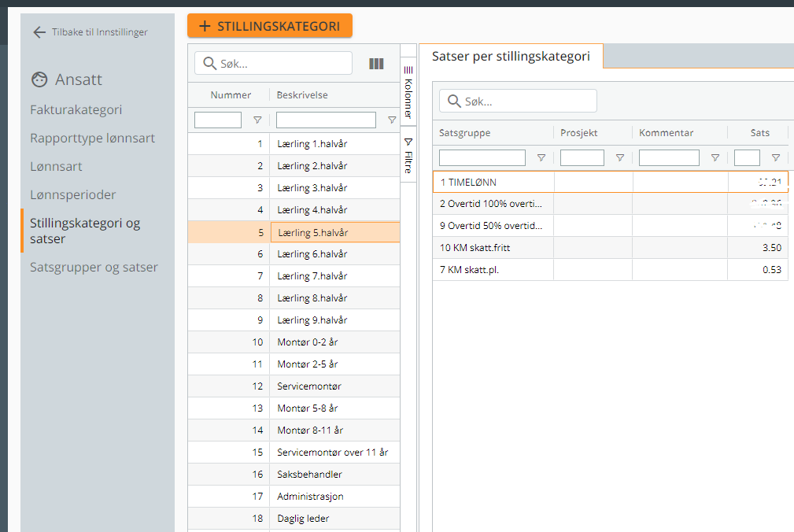Select rate row 1 TIMELØNN
794x532 pixels.
coord(611,183)
